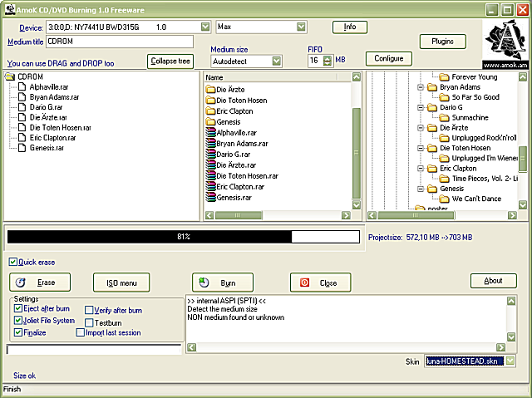532x398 pixels.
Task: Select Genesis folder icon in Name list
Action: click(x=210, y=121)
